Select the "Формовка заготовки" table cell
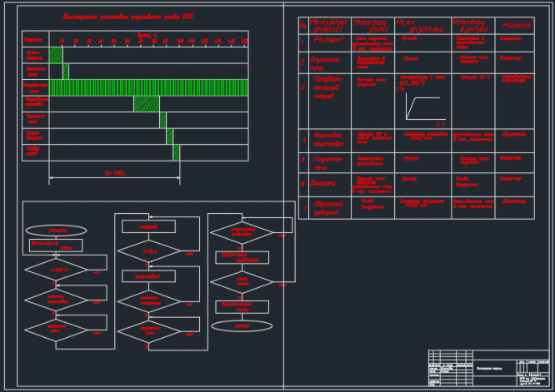Screen dimensions: 555x392 point(330,141)
